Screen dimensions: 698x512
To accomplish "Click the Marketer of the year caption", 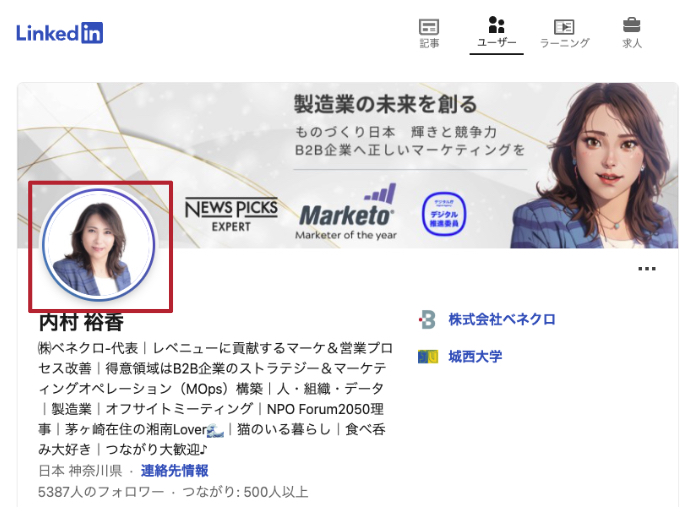I will click(x=346, y=235).
